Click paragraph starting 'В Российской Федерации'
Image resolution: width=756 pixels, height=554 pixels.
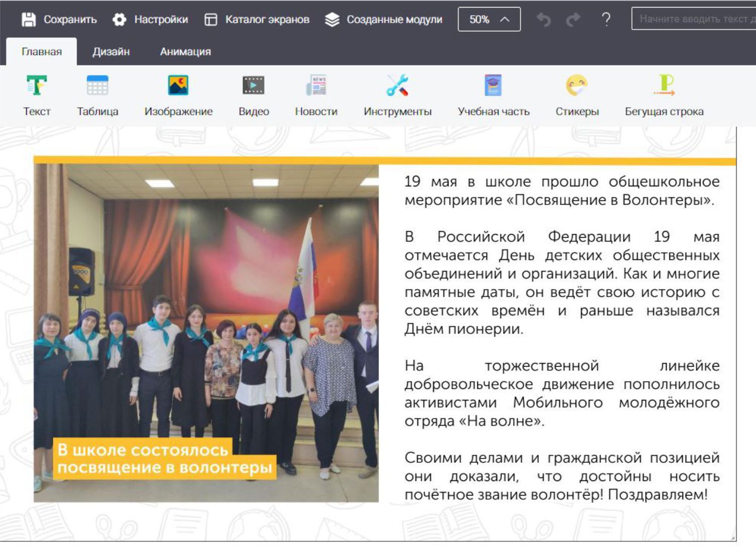tap(562, 283)
